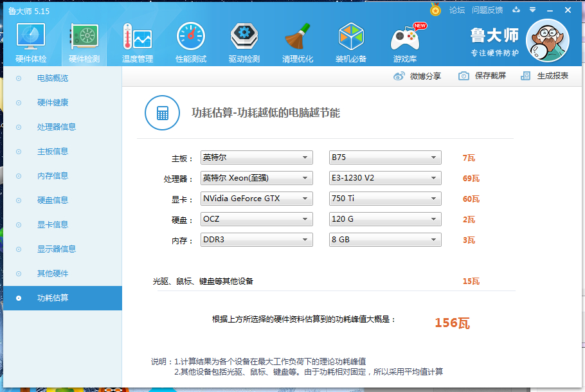
Task: Click the generate report document icon
Action: coord(525,76)
